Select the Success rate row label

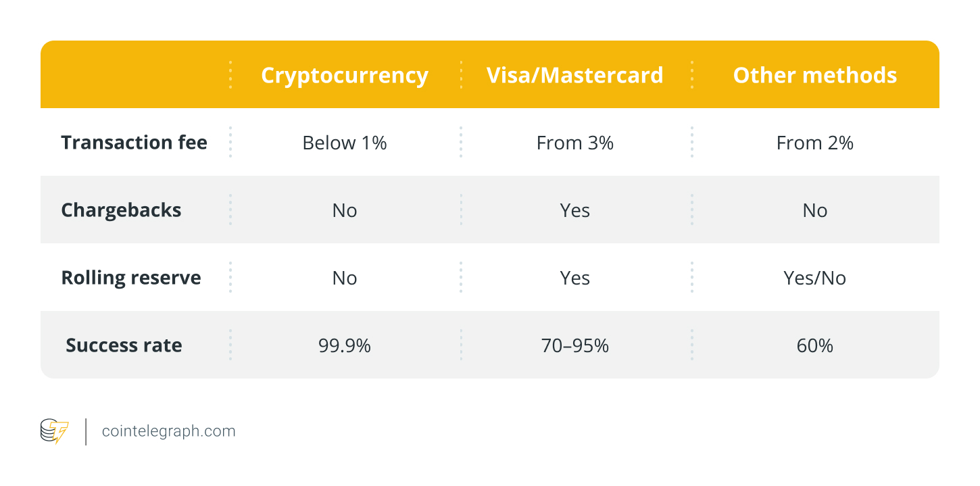coord(124,345)
